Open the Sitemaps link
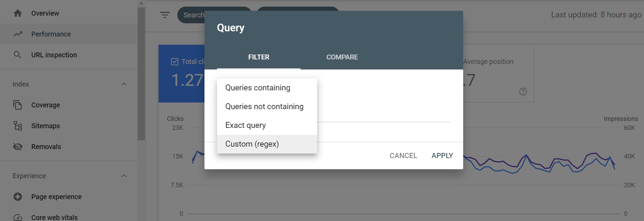 tap(46, 126)
